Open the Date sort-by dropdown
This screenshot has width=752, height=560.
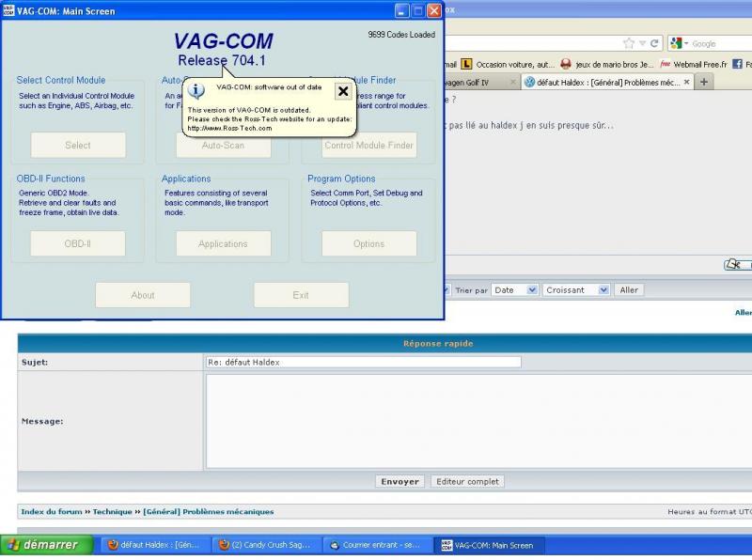click(x=514, y=290)
